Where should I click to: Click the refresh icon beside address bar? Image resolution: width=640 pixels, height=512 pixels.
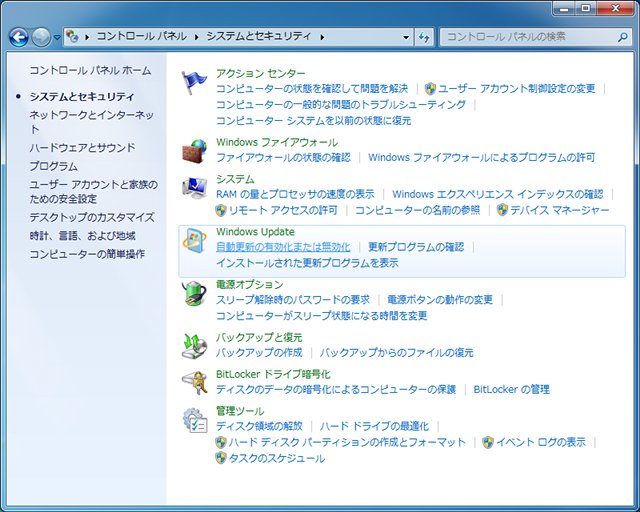[424, 37]
